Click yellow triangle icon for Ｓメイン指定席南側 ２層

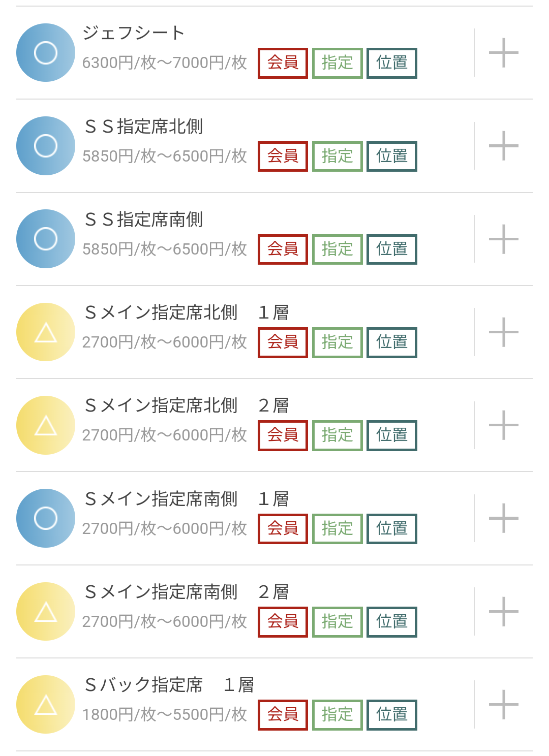(46, 612)
